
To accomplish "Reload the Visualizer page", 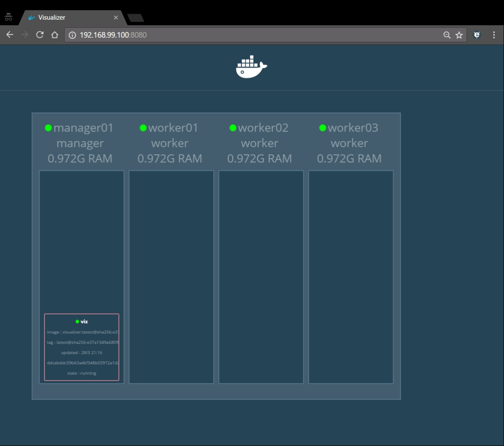I will click(x=40, y=35).
